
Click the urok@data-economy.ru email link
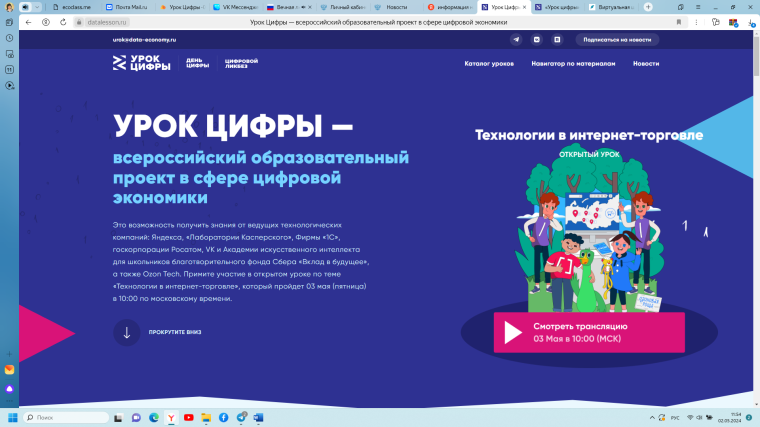(x=144, y=40)
